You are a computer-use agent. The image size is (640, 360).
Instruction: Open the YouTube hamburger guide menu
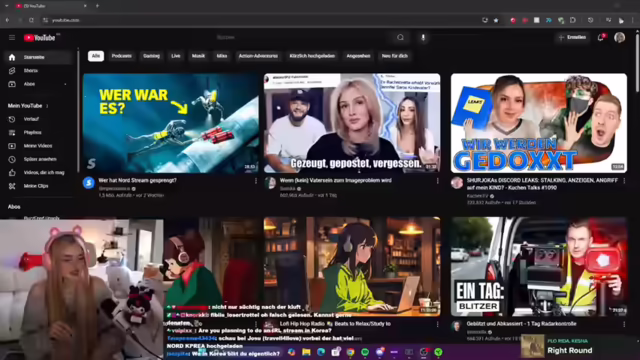coord(12,38)
